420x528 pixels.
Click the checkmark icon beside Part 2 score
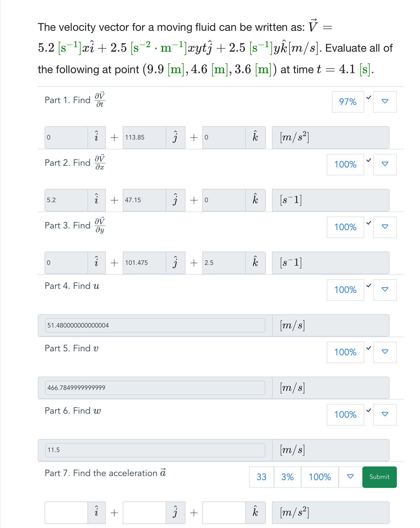coord(368,160)
